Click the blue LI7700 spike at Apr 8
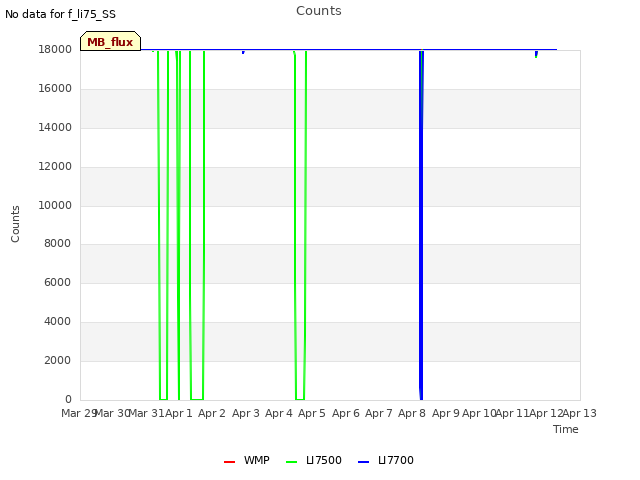 (x=421, y=224)
